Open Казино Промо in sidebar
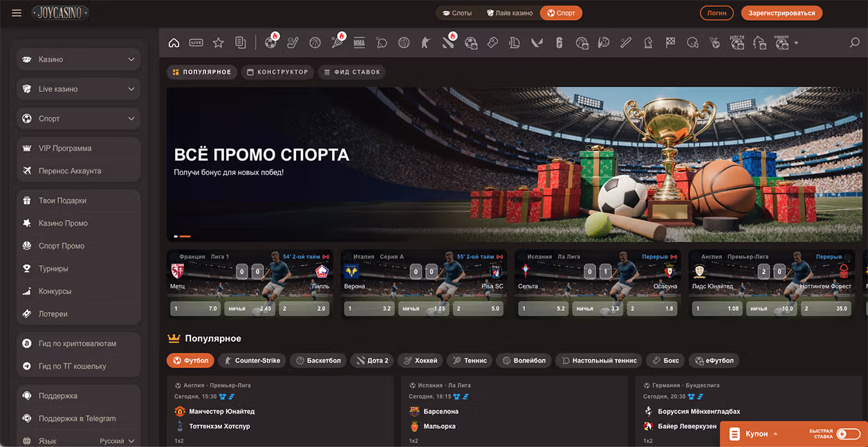 coord(78,223)
